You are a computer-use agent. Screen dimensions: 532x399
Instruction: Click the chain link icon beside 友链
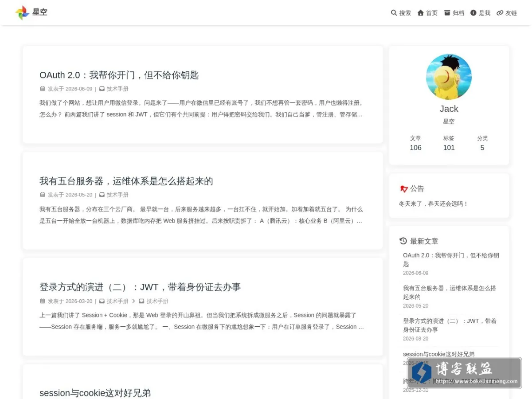pos(500,13)
